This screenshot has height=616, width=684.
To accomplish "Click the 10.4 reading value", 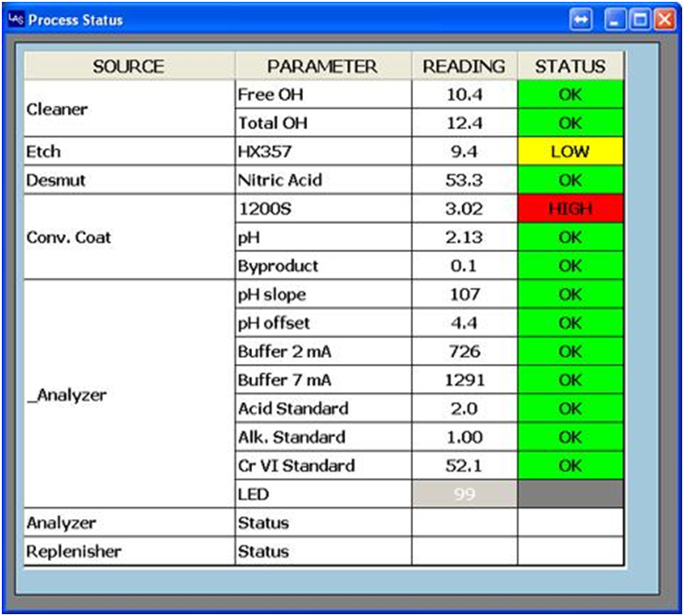I will coord(464,95).
